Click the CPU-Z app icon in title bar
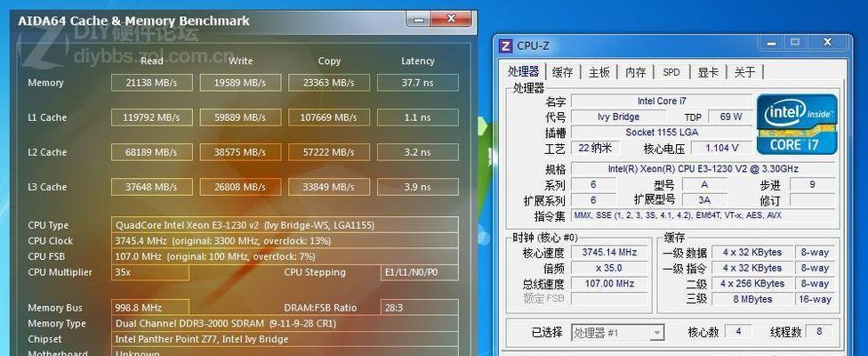Viewport: 868px width, 356px height. (505, 46)
